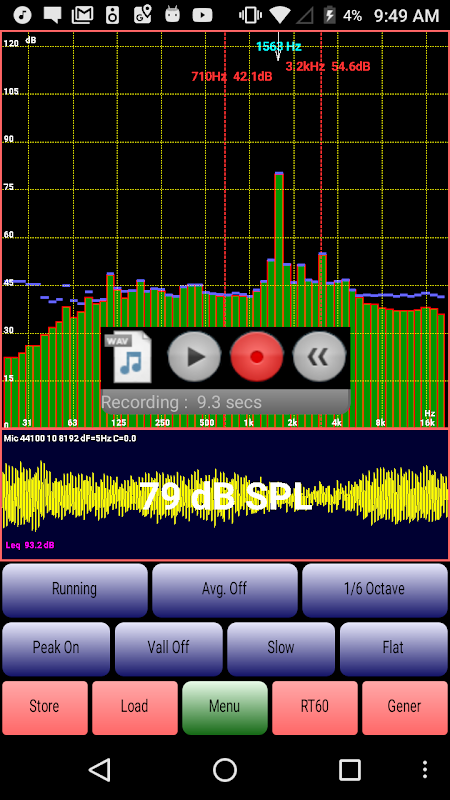Open the Gener signal generator
The height and width of the screenshot is (800, 450).
tap(405, 708)
